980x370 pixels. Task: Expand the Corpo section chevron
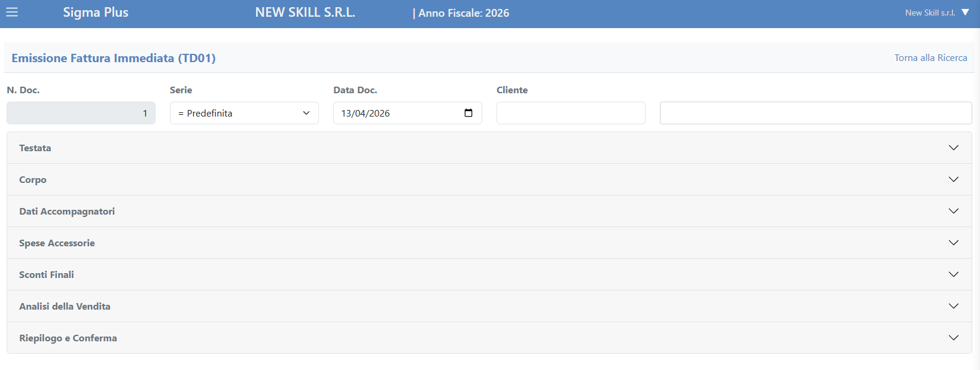tap(953, 179)
